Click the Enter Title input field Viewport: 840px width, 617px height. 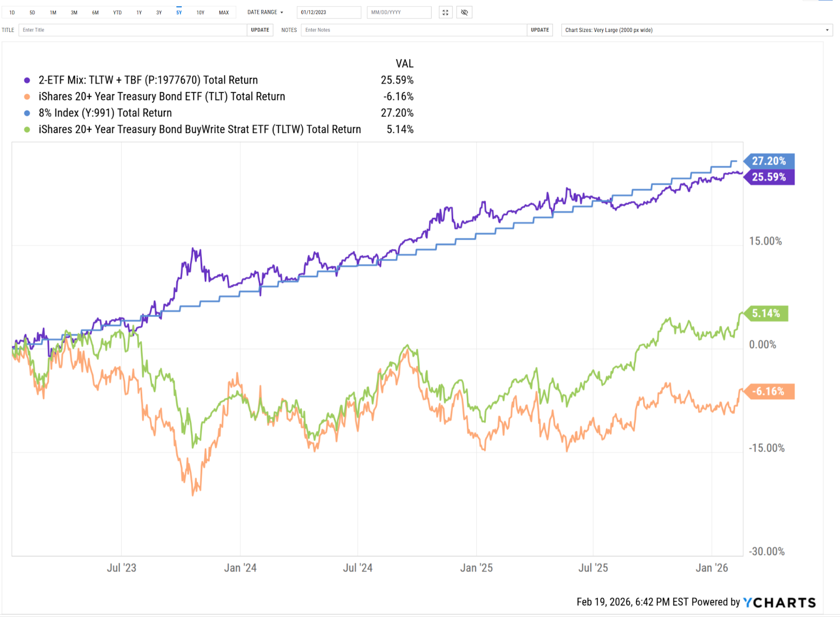(x=132, y=30)
